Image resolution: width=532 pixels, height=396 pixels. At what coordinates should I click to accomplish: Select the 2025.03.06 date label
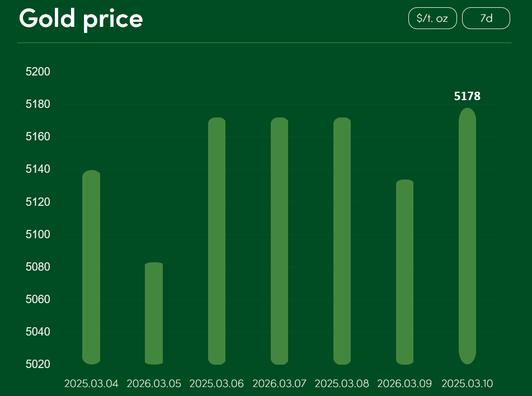click(x=216, y=384)
